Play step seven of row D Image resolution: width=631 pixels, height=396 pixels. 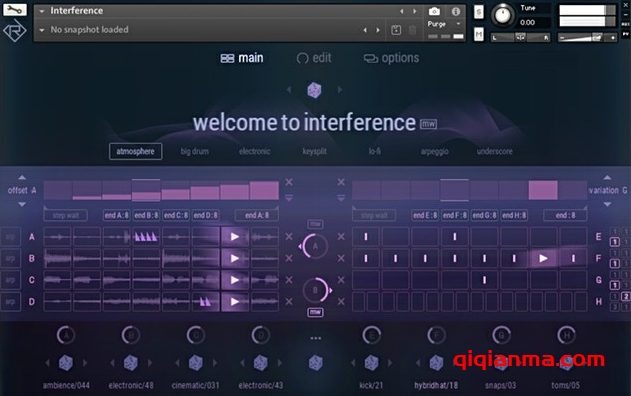coord(235,302)
